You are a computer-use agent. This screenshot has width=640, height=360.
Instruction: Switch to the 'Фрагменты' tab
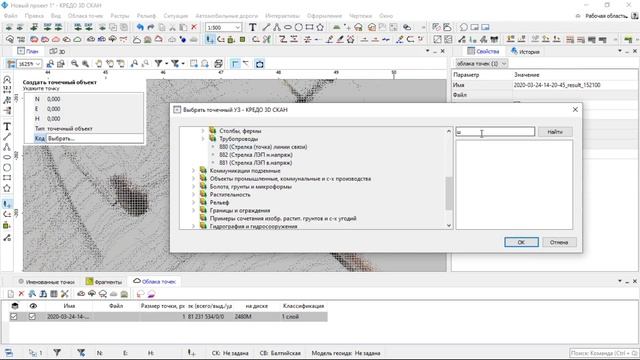tap(104, 282)
